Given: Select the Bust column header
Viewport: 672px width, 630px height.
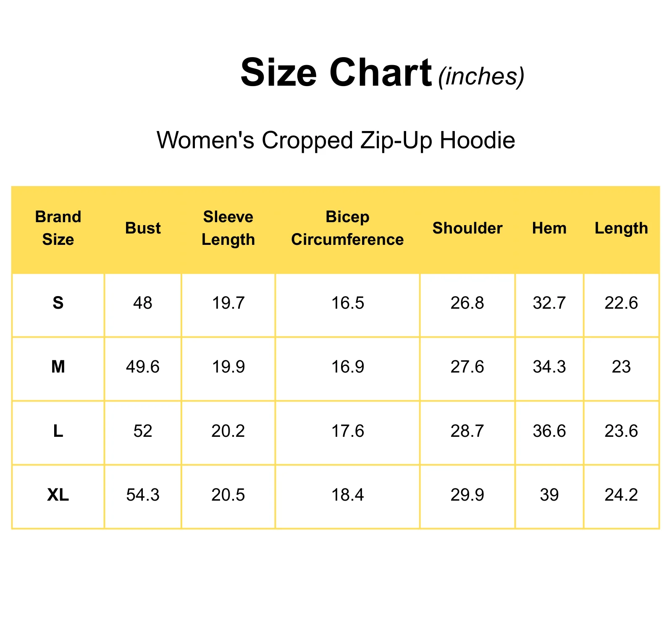Looking at the screenshot, I should 143,228.
